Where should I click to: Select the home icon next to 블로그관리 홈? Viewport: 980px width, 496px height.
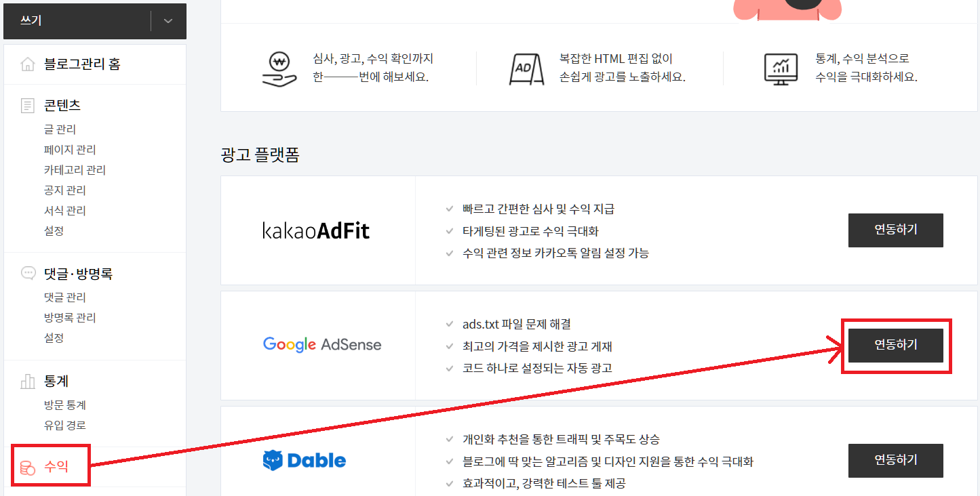(x=27, y=64)
